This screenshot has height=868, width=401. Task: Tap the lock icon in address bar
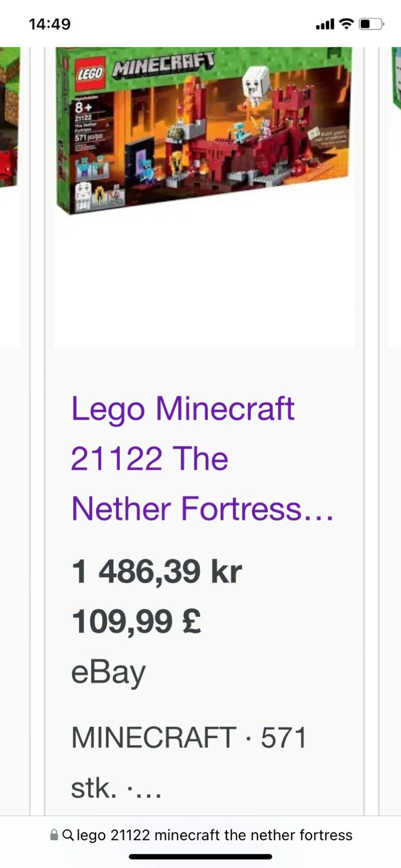coord(54,835)
